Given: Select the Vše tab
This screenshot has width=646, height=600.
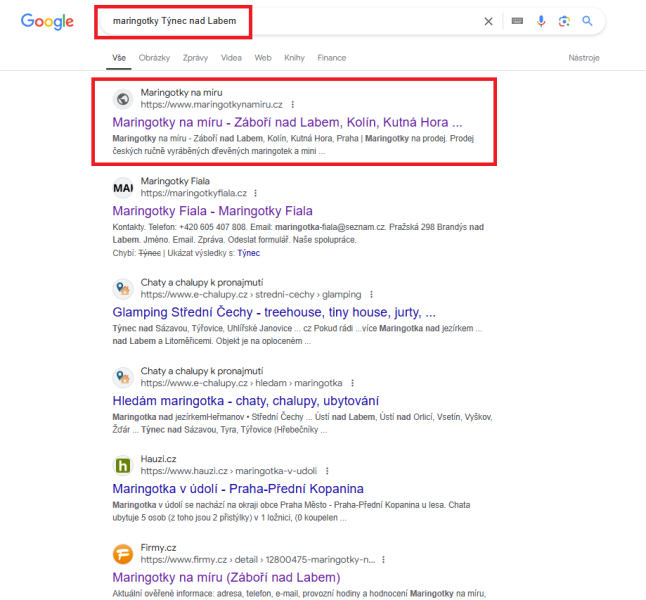Looking at the screenshot, I should (x=119, y=58).
